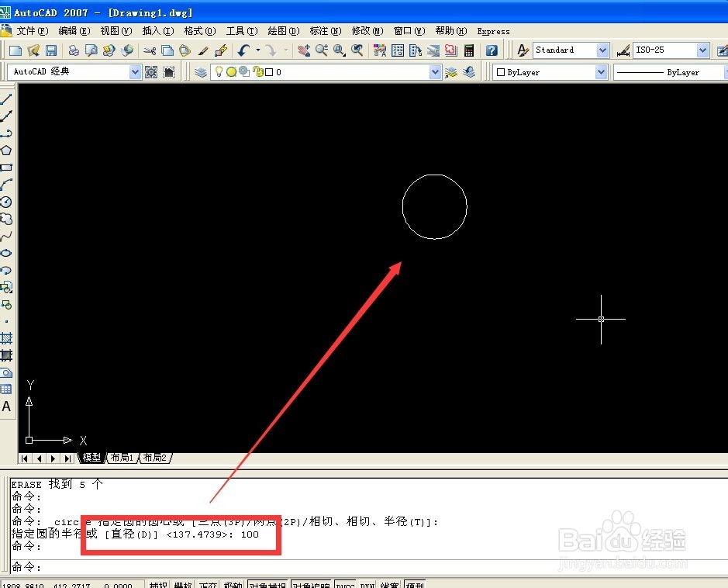This screenshot has height=588, width=728.
Task: Copy to clipboard icon
Action: (167, 50)
